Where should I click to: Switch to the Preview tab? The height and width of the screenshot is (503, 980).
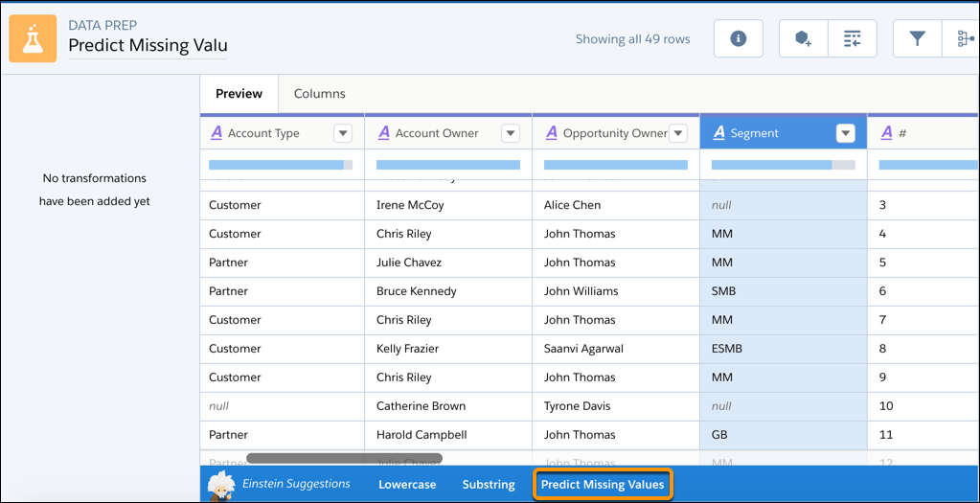click(239, 94)
